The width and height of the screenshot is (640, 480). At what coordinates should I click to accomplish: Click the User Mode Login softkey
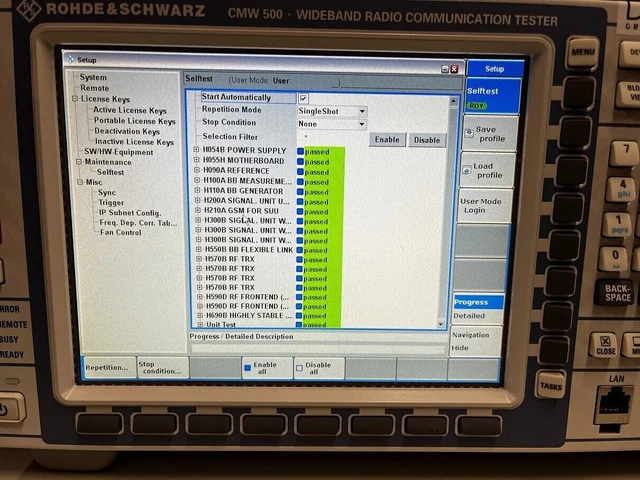pos(484,206)
